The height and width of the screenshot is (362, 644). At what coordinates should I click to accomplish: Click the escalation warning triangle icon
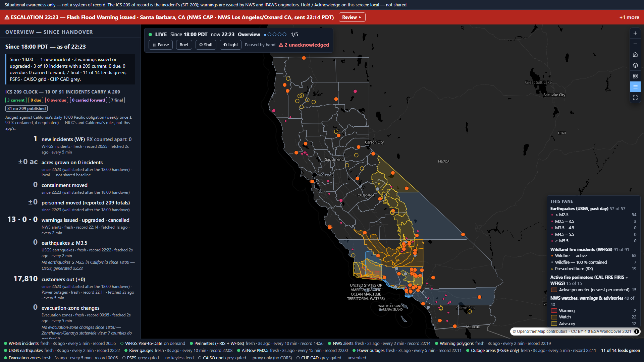click(x=7, y=17)
